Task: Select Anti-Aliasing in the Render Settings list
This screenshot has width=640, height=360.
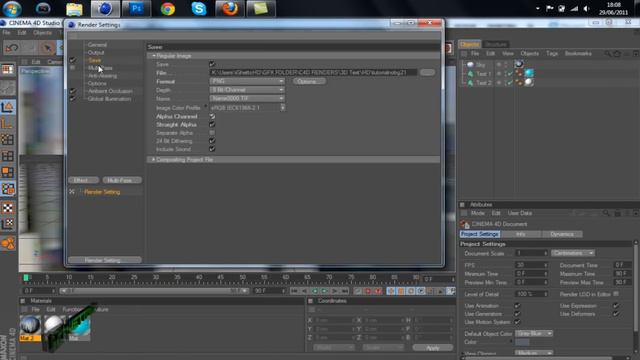Action: point(102,76)
